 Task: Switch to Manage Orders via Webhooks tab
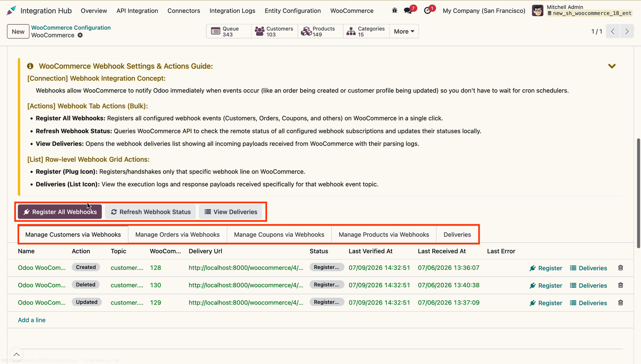tap(177, 235)
